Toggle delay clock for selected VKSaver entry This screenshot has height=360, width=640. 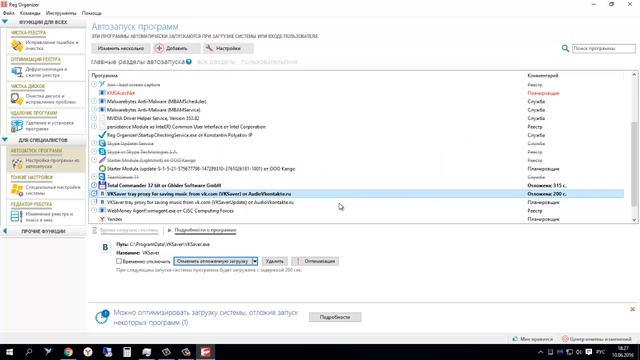click(x=94, y=193)
